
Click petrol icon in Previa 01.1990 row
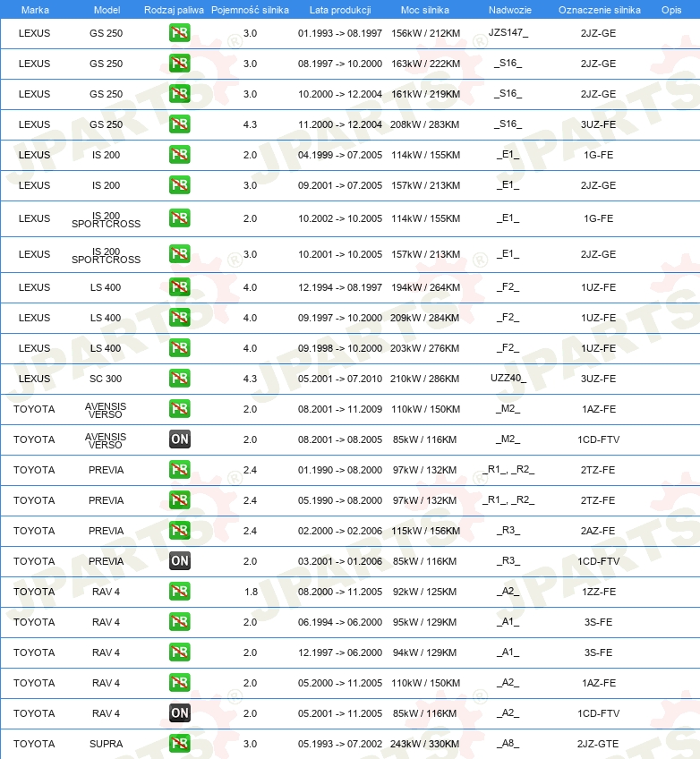tap(180, 470)
